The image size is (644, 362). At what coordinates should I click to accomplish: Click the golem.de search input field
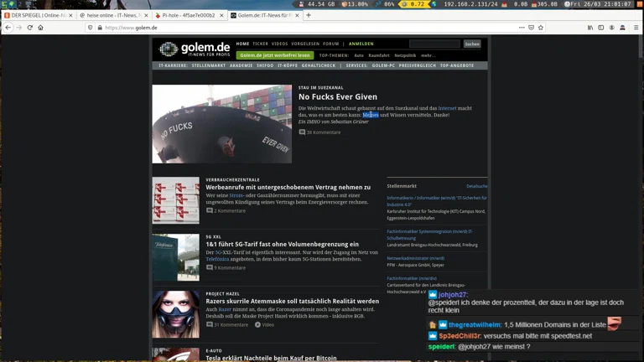(x=434, y=44)
